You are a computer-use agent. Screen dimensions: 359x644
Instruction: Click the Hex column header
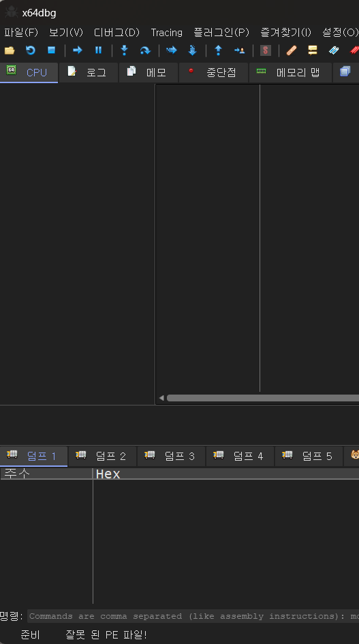226,474
